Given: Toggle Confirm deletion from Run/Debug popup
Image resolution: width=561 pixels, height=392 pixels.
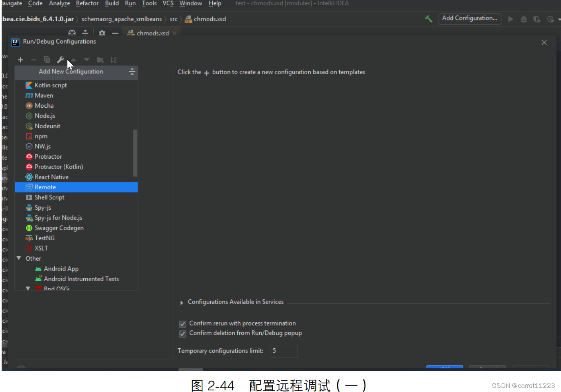Looking at the screenshot, I should click(x=183, y=334).
